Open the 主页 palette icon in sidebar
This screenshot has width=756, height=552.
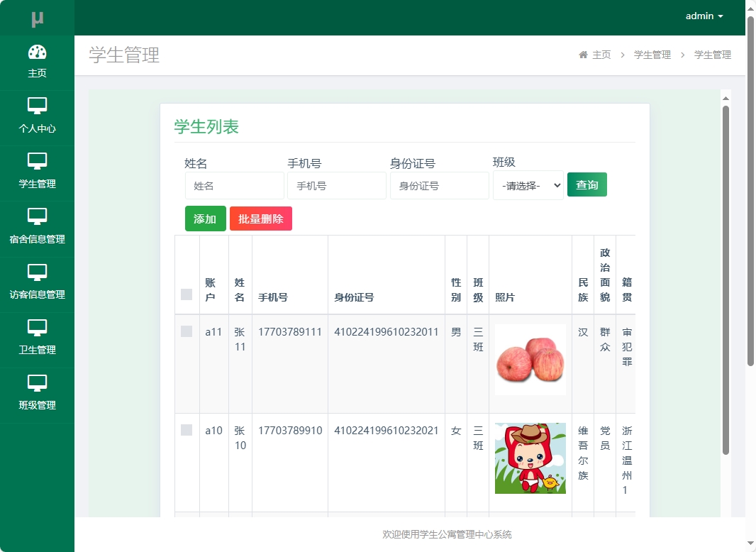(x=37, y=52)
